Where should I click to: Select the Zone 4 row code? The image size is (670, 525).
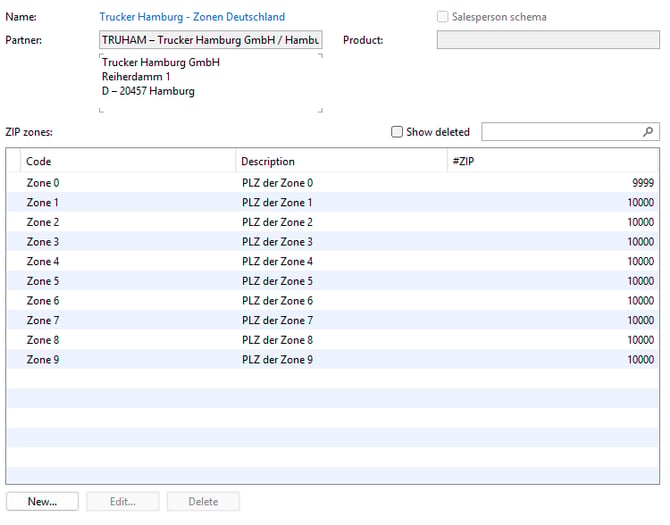click(x=43, y=261)
